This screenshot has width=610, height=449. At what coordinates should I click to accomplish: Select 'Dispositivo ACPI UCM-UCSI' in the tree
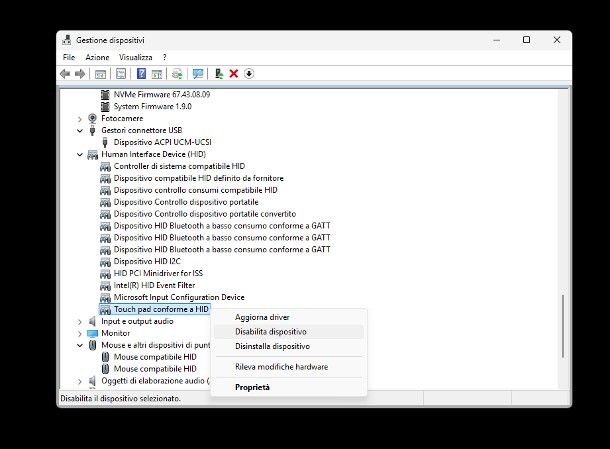click(162, 142)
